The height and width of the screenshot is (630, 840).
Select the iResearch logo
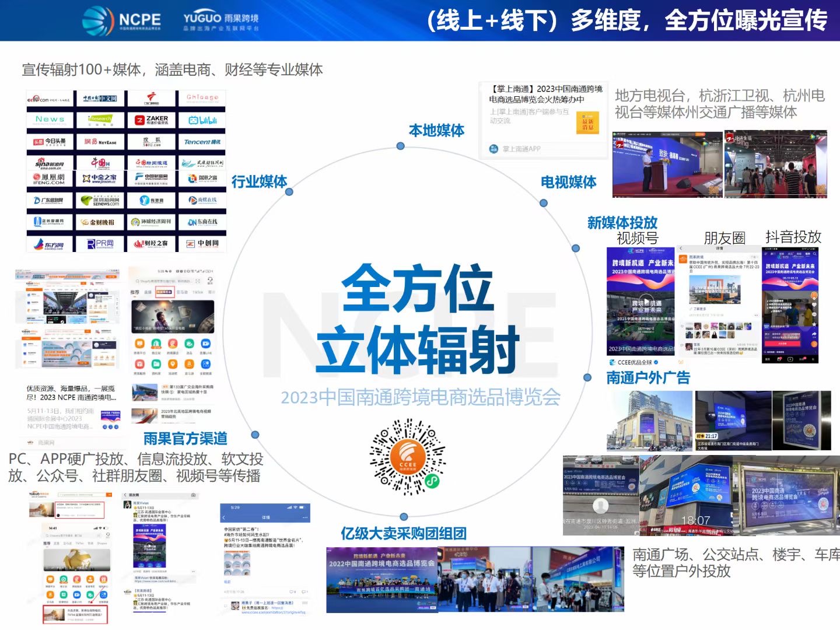(99, 120)
